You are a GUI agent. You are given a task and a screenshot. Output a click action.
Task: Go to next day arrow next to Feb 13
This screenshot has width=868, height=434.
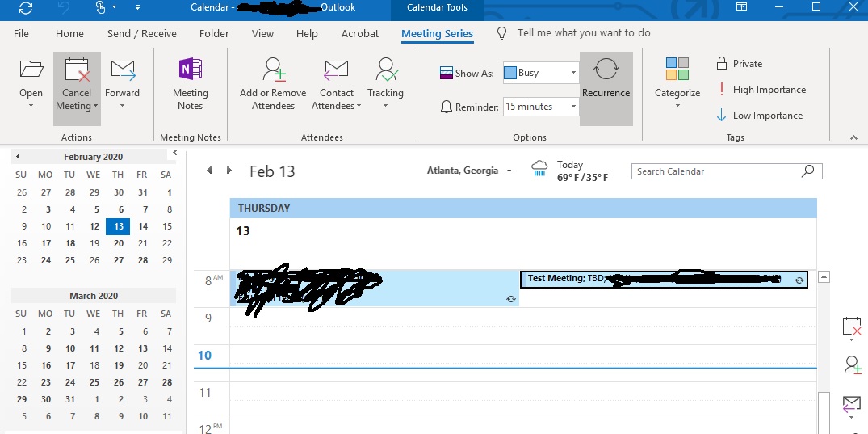coord(229,171)
